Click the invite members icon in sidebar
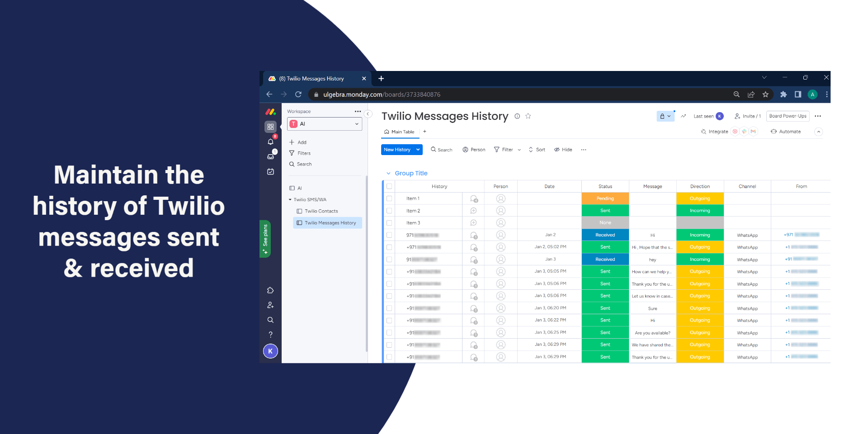This screenshot has width=868, height=434. point(270,305)
